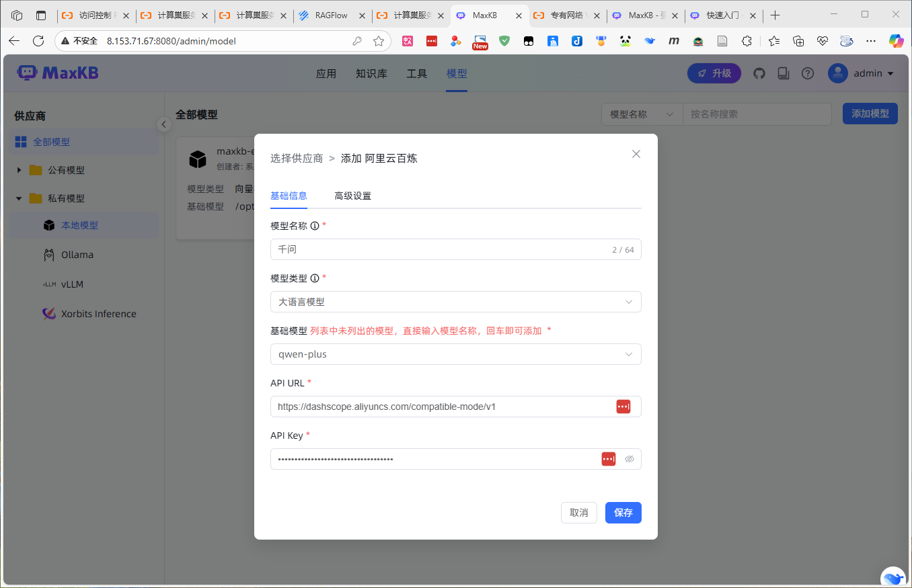Image resolution: width=912 pixels, height=588 pixels.
Task: Click password manager icon in API URL field
Action: (623, 407)
